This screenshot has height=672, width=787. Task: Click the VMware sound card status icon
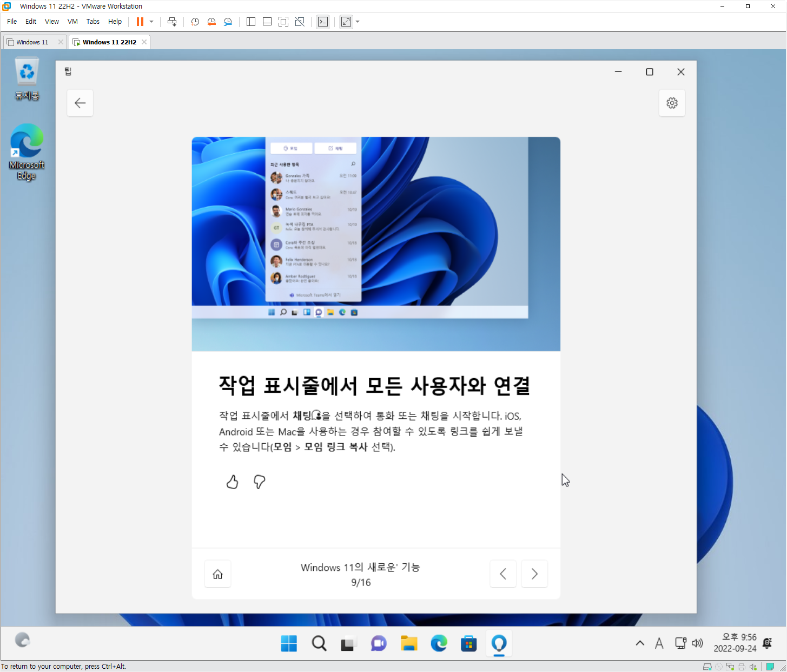pos(753,667)
